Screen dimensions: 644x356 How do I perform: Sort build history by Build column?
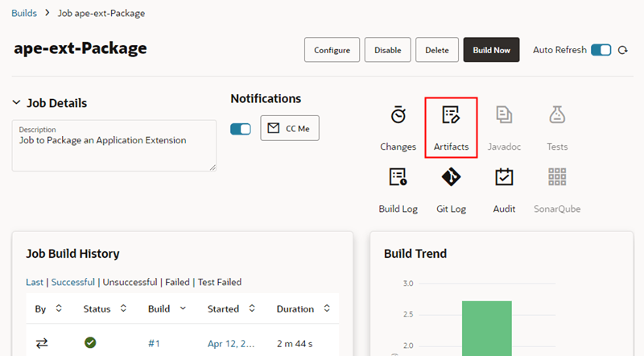click(184, 308)
